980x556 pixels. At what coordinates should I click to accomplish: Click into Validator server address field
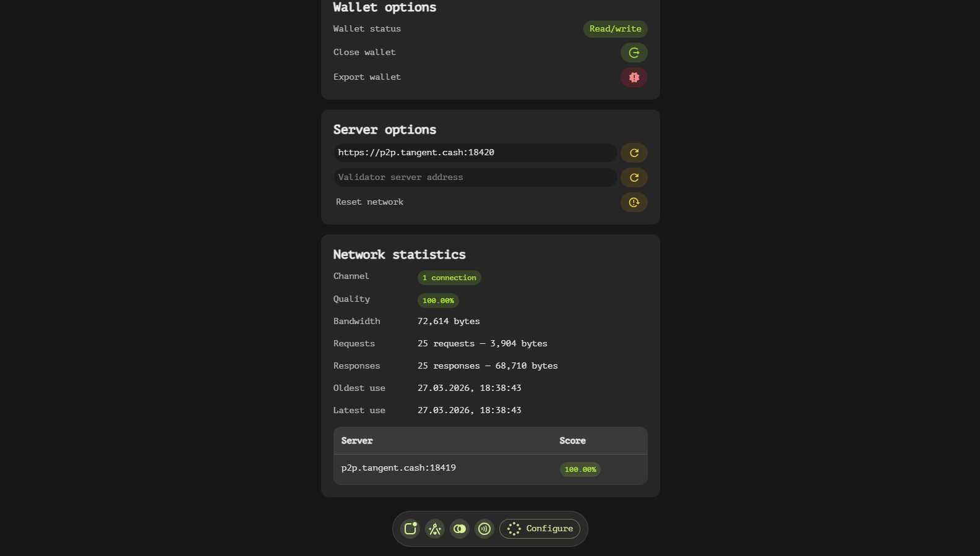point(475,177)
